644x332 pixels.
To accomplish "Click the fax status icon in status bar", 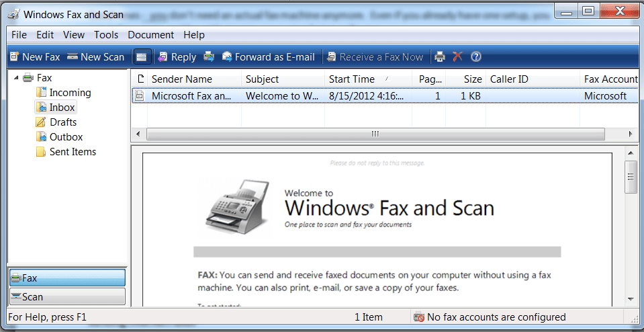I will tap(419, 317).
